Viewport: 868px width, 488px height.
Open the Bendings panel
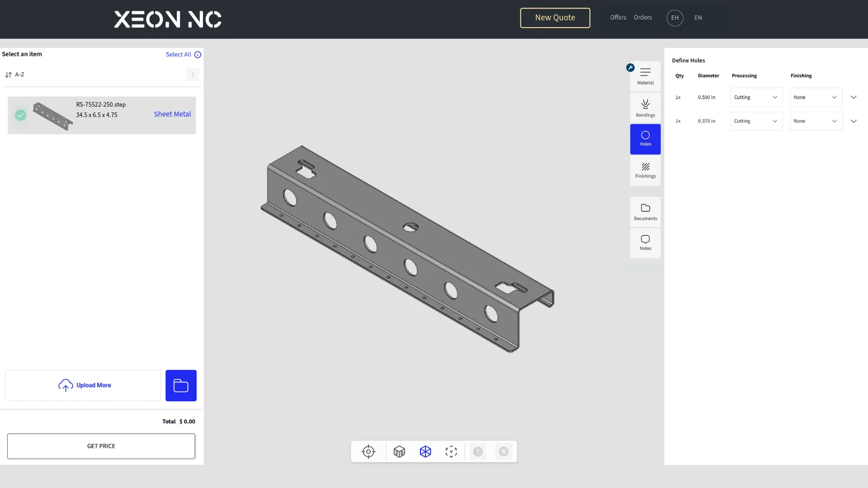pyautogui.click(x=645, y=107)
